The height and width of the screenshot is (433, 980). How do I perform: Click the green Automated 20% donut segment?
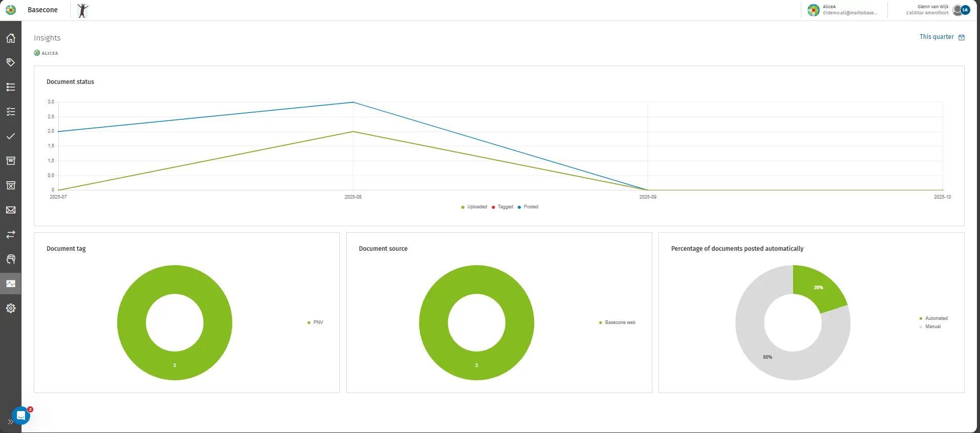(x=817, y=287)
